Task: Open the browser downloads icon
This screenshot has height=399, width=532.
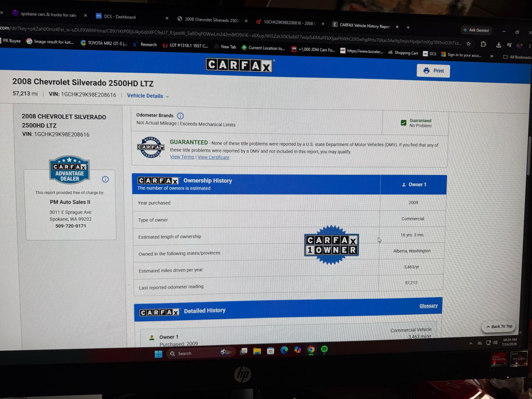Action: click(x=498, y=44)
